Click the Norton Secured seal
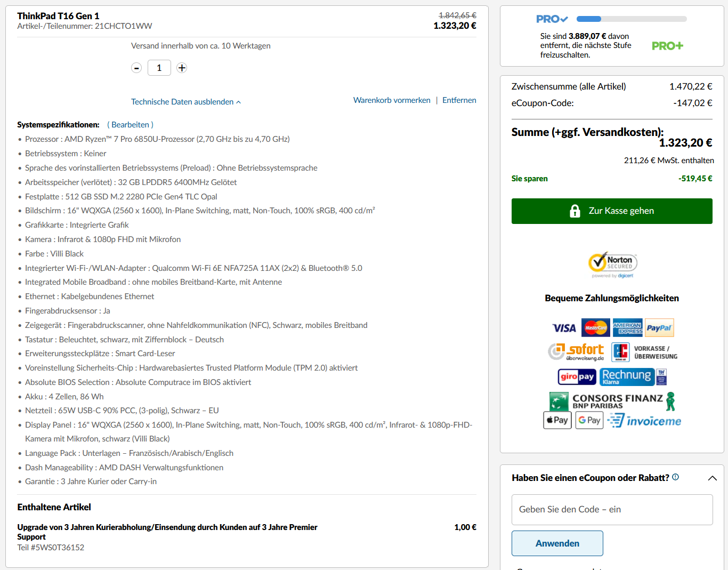The width and height of the screenshot is (728, 570). click(x=612, y=264)
